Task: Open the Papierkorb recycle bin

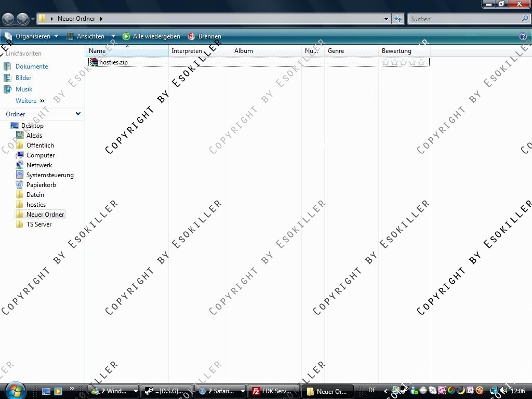Action: [x=41, y=185]
